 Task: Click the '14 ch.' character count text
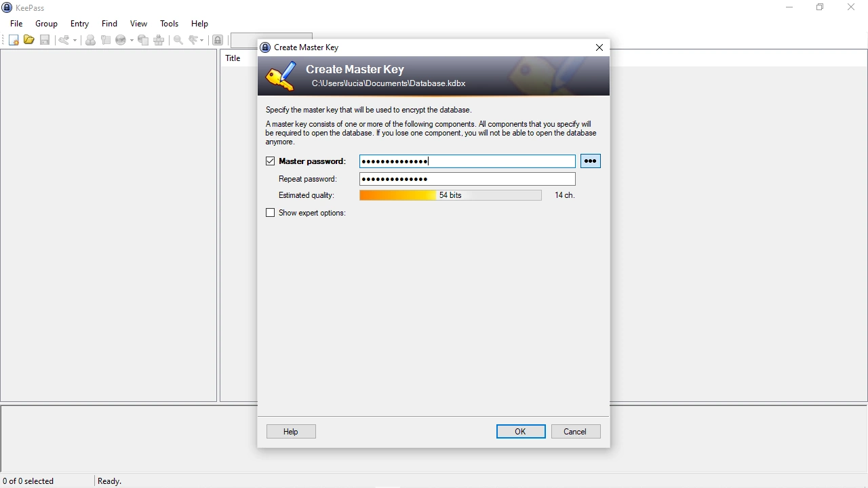pyautogui.click(x=565, y=195)
